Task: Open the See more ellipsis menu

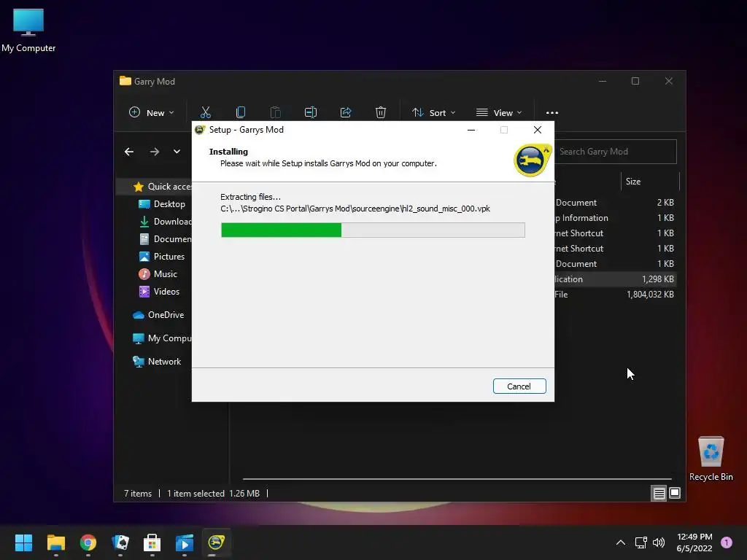Action: pos(552,113)
